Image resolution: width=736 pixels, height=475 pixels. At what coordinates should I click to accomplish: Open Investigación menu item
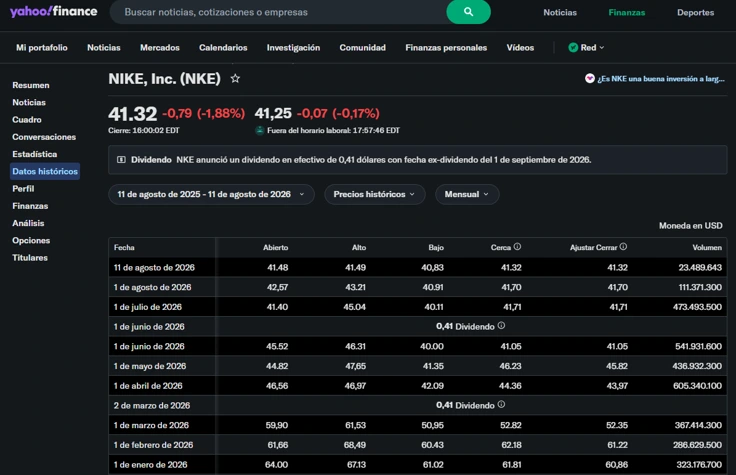click(x=293, y=47)
